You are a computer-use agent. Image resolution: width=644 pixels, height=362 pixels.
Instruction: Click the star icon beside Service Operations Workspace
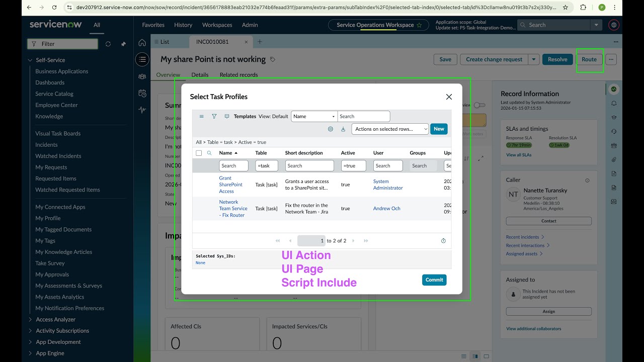(x=419, y=25)
